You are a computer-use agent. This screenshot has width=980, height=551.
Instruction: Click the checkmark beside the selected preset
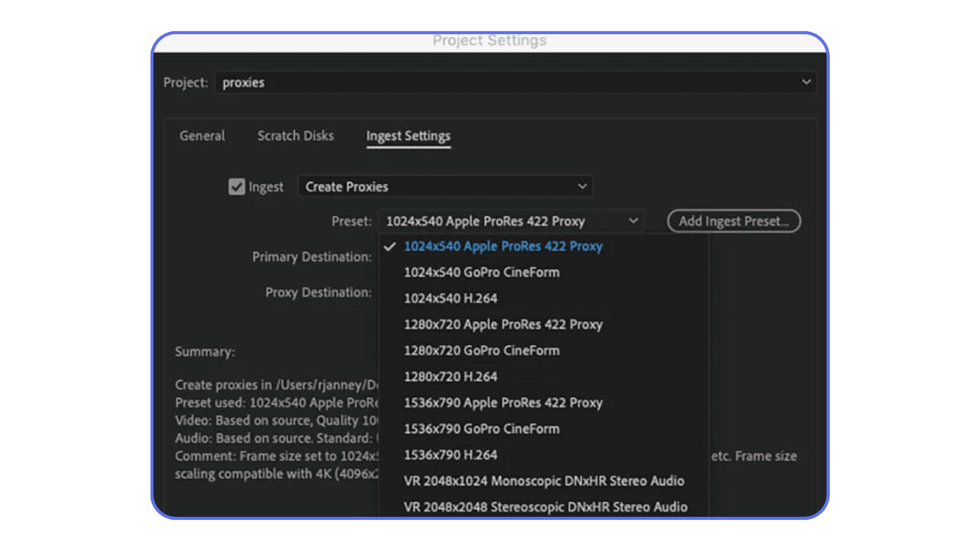point(390,247)
